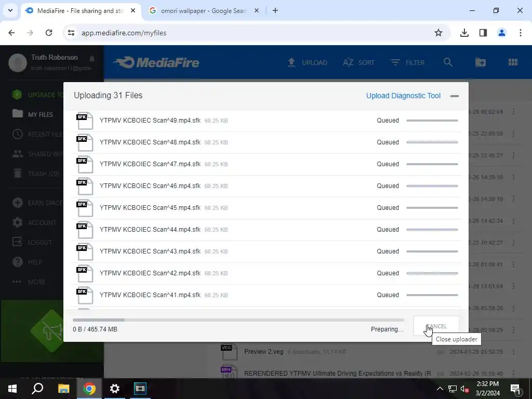Open the taskbar notification center icon
The image size is (532, 399).
coord(515,389)
